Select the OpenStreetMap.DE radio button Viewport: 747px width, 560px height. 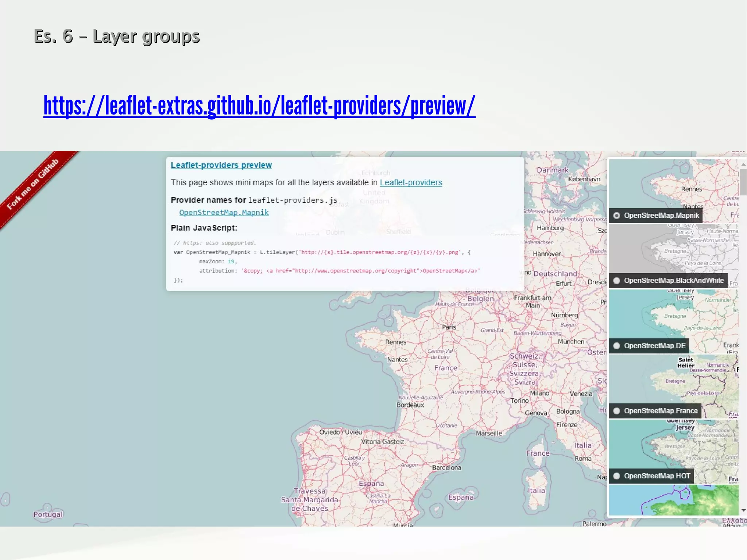(x=616, y=345)
